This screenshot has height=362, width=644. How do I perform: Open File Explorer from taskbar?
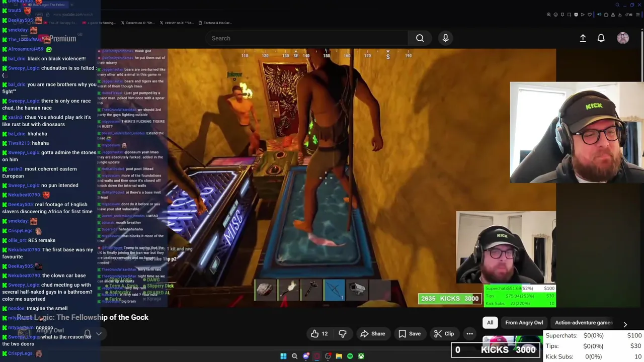339,356
